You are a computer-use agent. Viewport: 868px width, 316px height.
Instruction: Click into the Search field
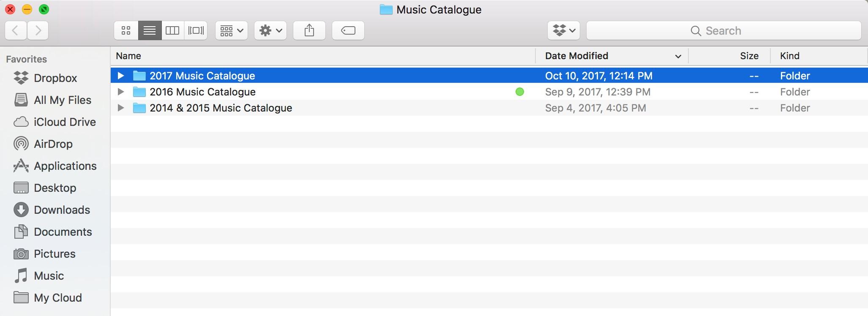coord(723,30)
